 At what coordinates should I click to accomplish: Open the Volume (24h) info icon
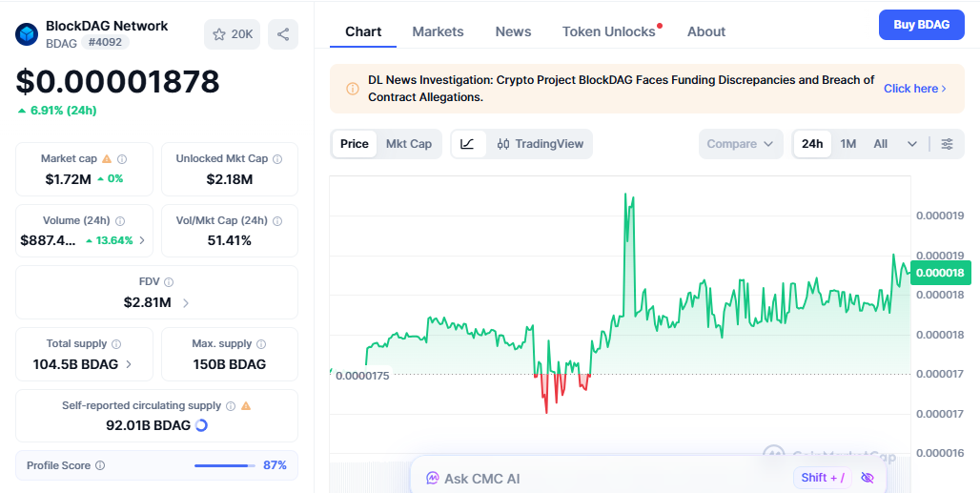coord(121,221)
